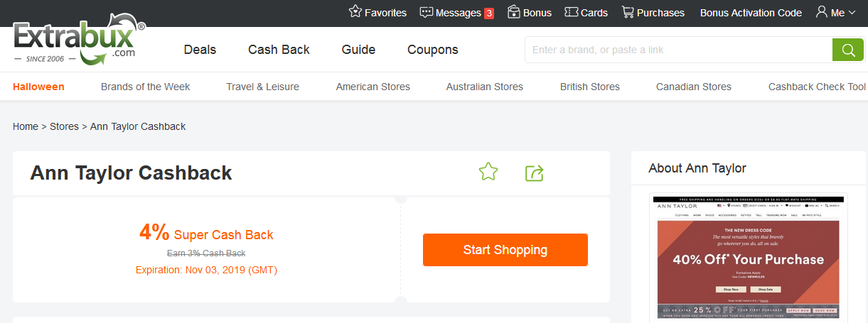The width and height of the screenshot is (868, 323).
Task: Select the Coupons menu item
Action: [x=432, y=50]
